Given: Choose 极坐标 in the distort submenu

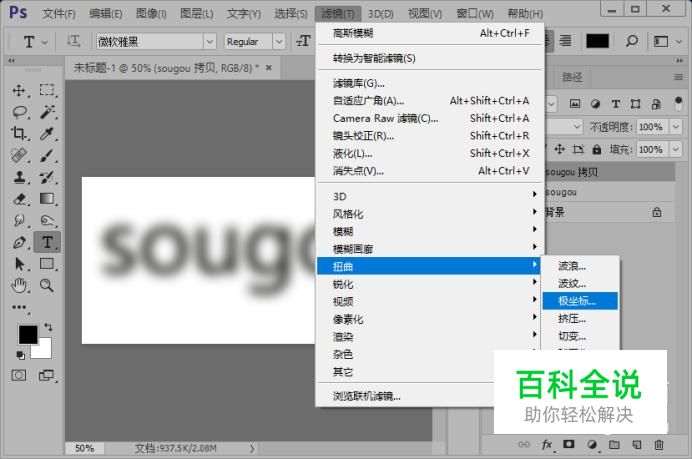Looking at the screenshot, I should [x=580, y=301].
